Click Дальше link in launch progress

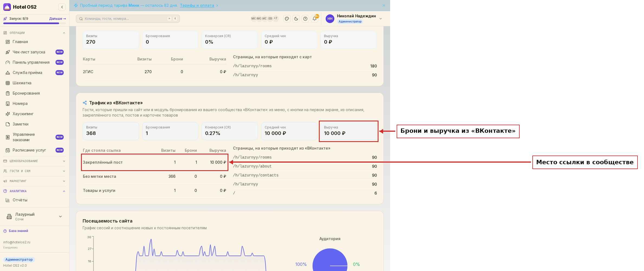57,19
